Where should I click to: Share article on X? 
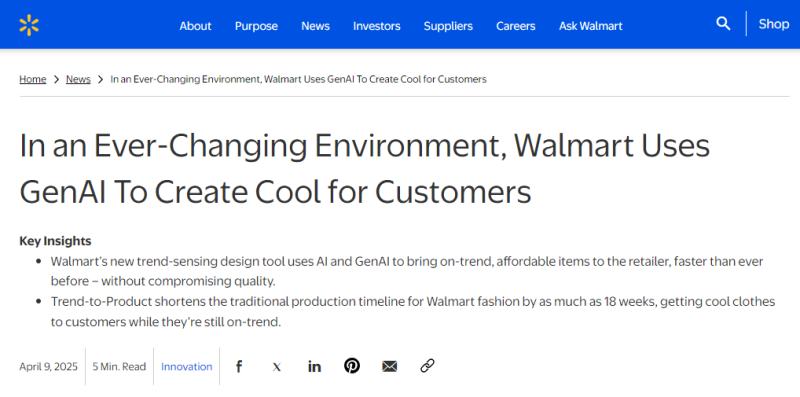coord(277,366)
